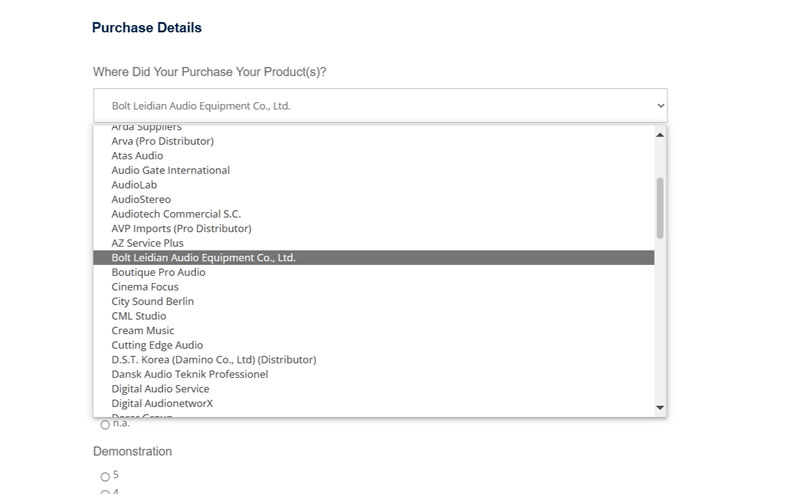This screenshot has height=494, width=800.
Task: Choose City Sound Berlin
Action: click(x=152, y=301)
